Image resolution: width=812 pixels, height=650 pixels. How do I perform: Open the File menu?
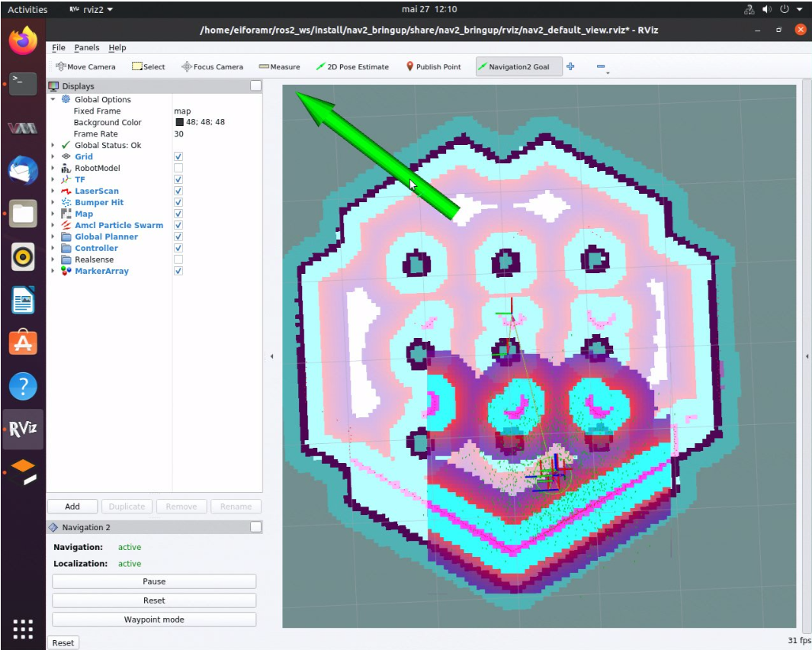[58, 47]
